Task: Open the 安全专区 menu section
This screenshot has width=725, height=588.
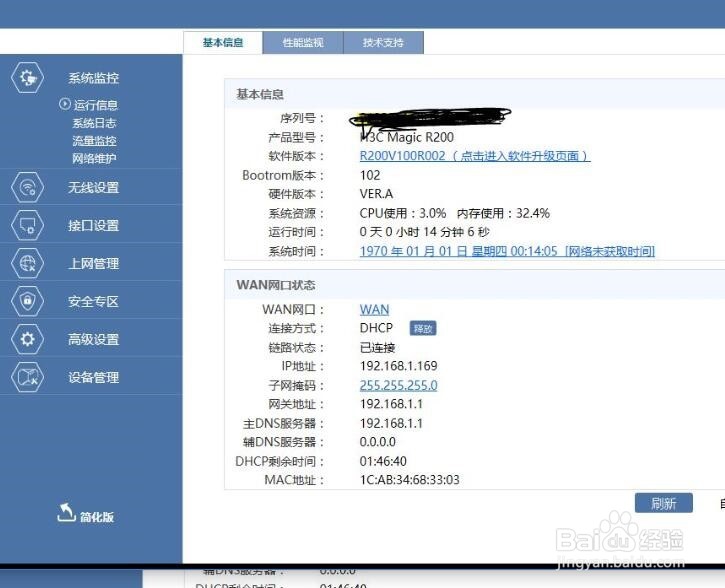Action: pos(93,301)
